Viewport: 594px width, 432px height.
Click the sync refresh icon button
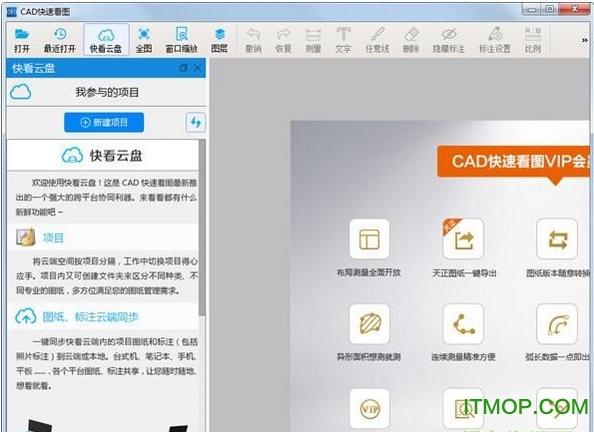[196, 122]
